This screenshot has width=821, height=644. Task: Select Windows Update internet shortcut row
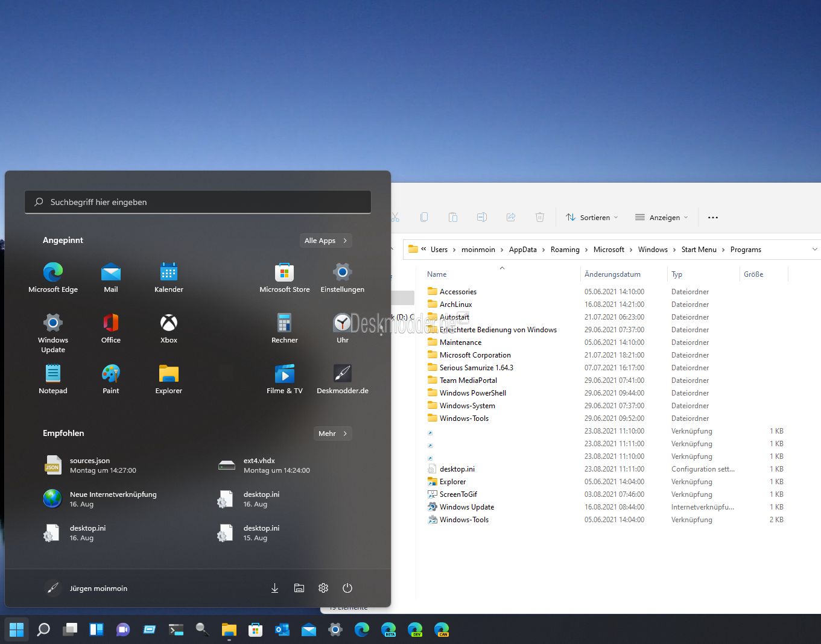[606, 507]
